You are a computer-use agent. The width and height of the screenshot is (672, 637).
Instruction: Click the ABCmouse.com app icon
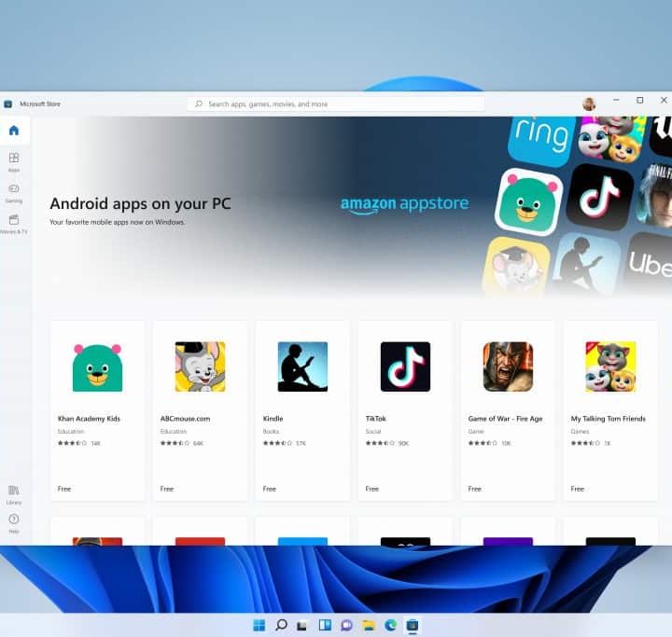pyautogui.click(x=200, y=367)
